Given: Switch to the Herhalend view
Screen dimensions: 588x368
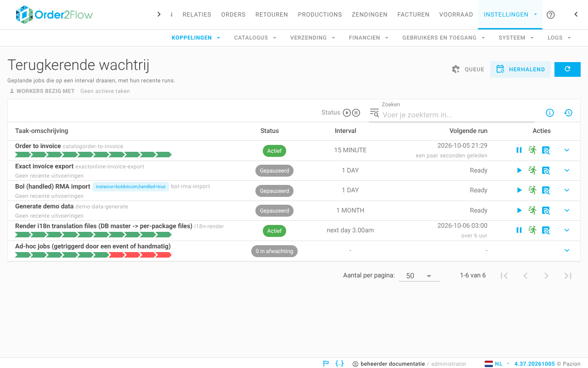Looking at the screenshot, I should click(520, 69).
